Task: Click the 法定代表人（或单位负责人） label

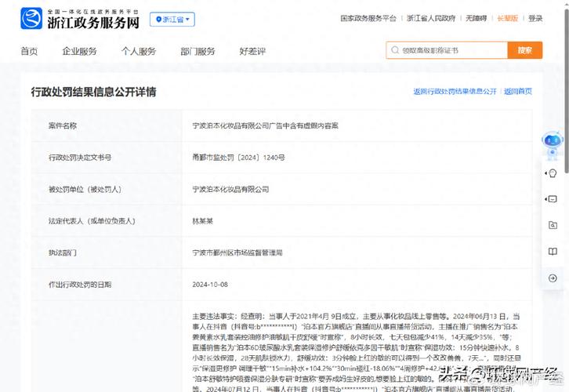Action: point(92,221)
